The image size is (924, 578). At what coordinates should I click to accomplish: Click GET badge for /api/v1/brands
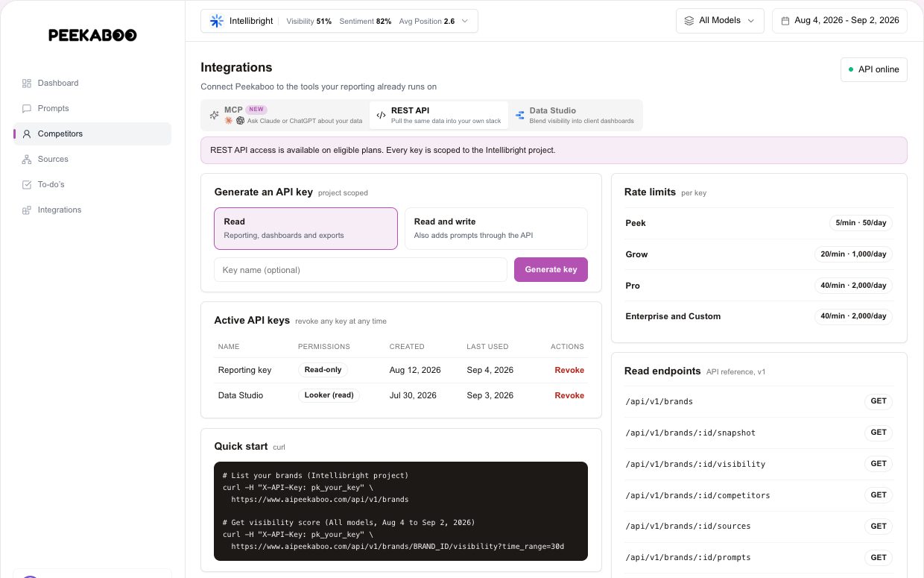(x=879, y=401)
